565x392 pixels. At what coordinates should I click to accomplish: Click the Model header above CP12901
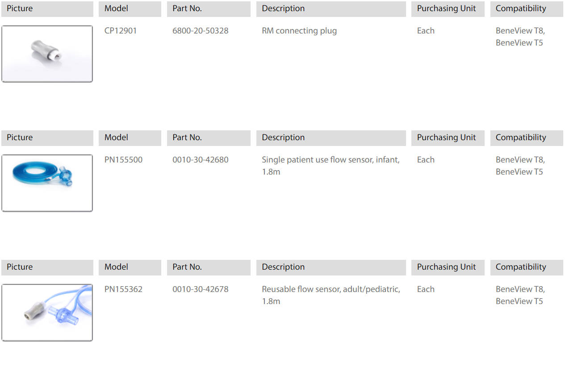(x=116, y=8)
